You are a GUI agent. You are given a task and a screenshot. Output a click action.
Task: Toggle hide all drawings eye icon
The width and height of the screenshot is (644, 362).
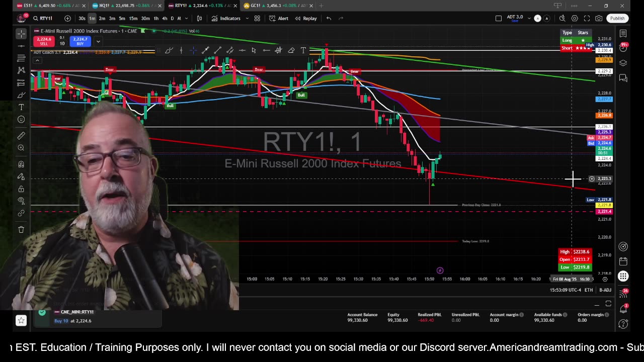pos(21,201)
